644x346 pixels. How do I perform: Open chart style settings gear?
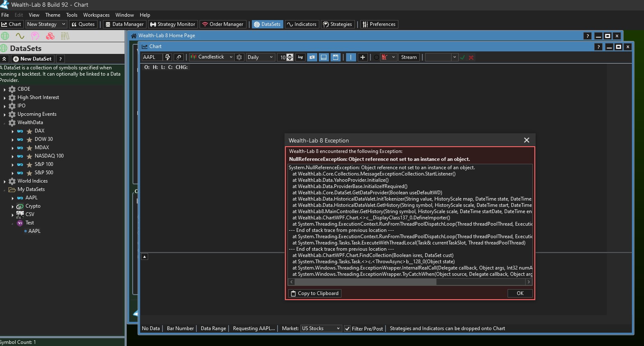(x=239, y=57)
